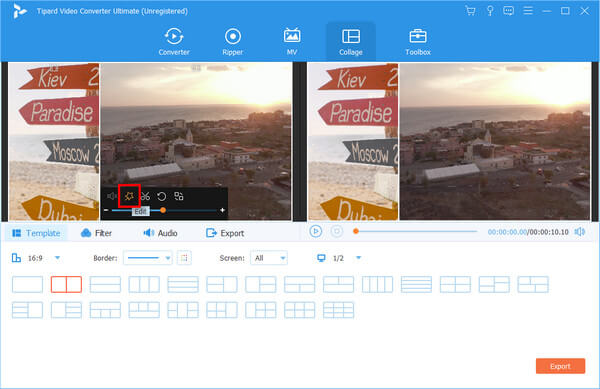Open the Filter tab
This screenshot has width=600, height=389.
[x=96, y=233]
